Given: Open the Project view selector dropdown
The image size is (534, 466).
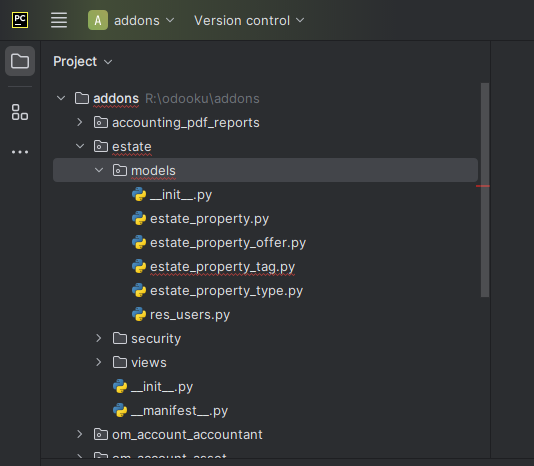Looking at the screenshot, I should point(82,62).
